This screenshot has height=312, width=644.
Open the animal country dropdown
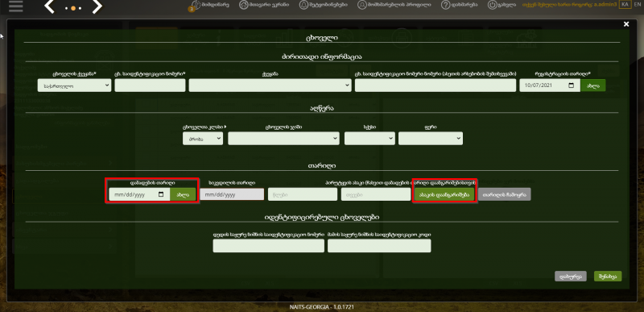pyautogui.click(x=74, y=85)
